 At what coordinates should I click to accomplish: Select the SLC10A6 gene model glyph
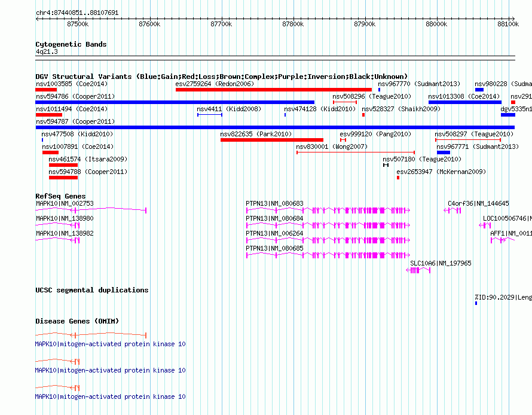pos(418,270)
